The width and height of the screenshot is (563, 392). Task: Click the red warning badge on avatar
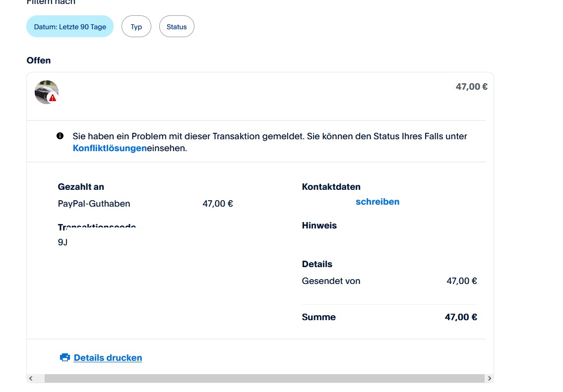tap(53, 98)
